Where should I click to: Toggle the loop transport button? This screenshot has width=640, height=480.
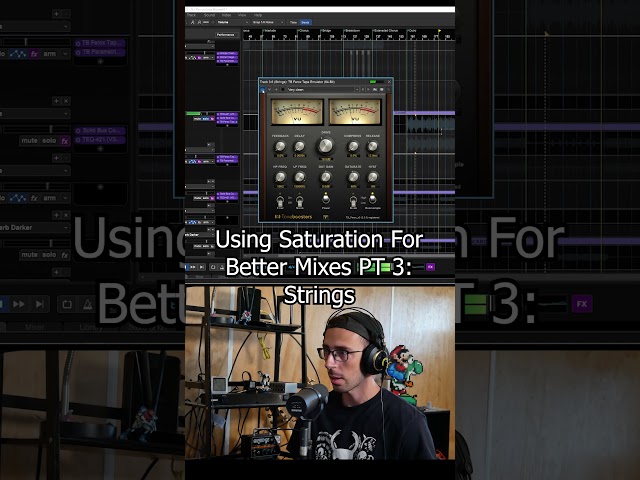pyautogui.click(x=213, y=267)
